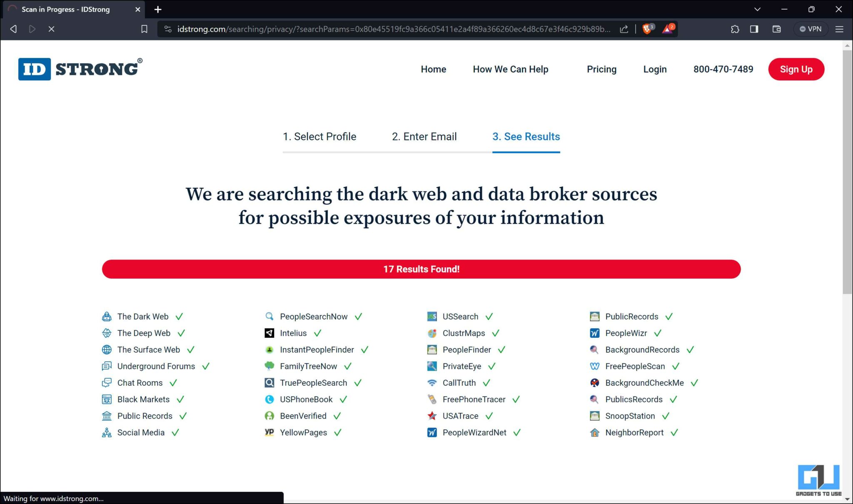
Task: Open the Brave Wallet icon
Action: 776,29
